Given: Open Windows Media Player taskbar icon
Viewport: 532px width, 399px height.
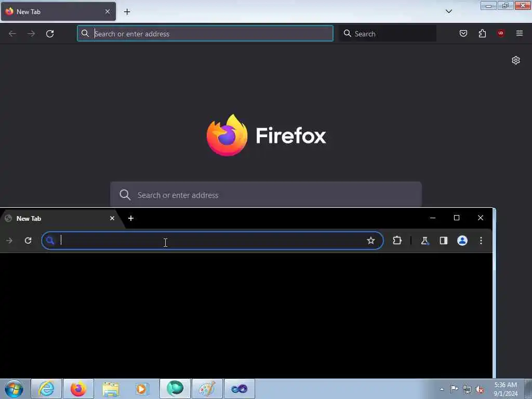Looking at the screenshot, I should 142,389.
